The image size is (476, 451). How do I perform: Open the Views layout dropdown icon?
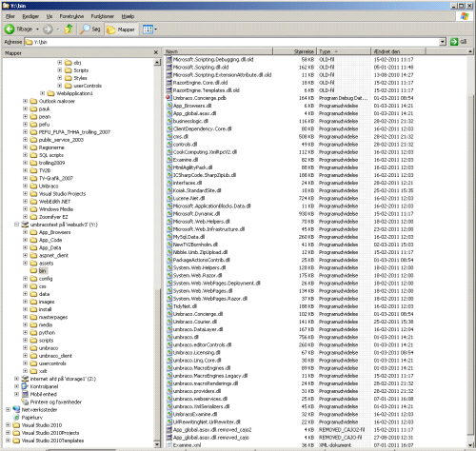[149, 29]
